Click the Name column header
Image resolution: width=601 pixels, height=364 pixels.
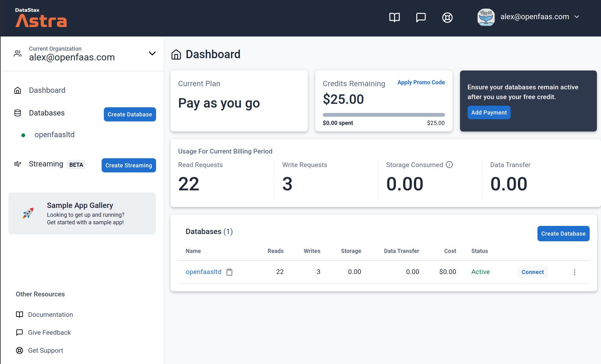[x=193, y=251]
